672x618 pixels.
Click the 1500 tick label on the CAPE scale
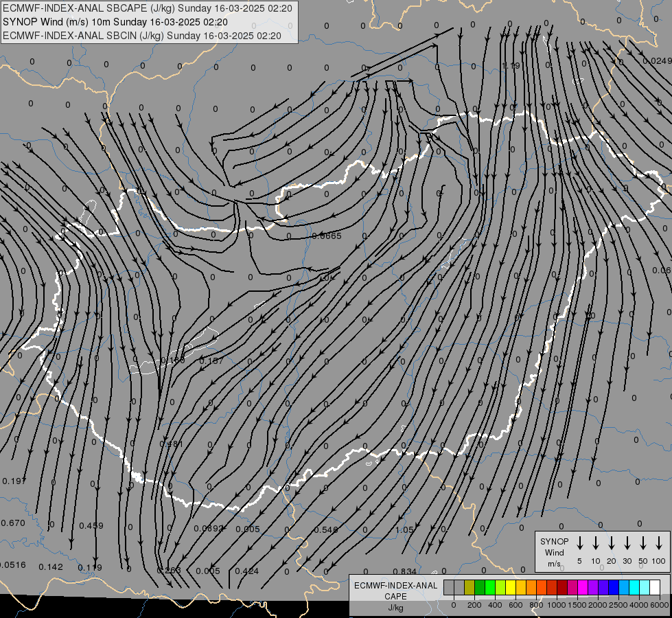point(577,605)
